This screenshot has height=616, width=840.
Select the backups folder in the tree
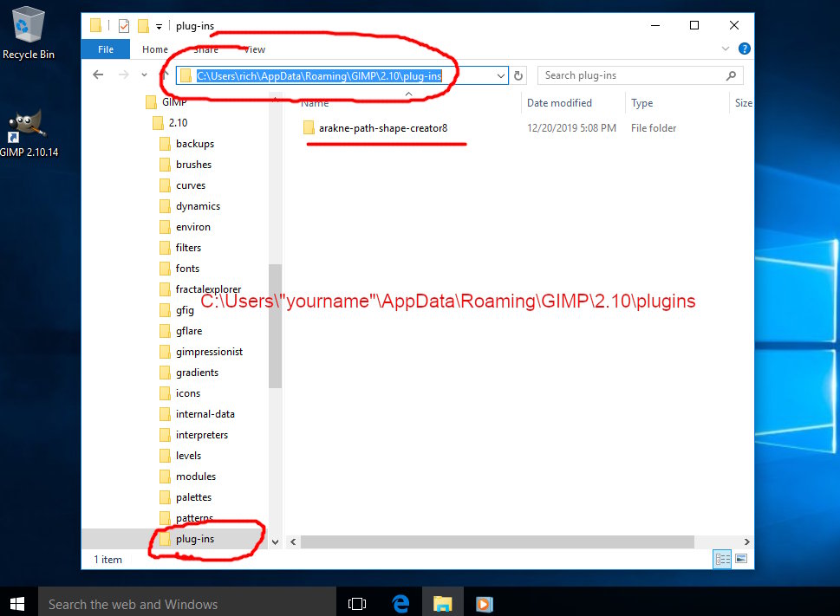187,144
